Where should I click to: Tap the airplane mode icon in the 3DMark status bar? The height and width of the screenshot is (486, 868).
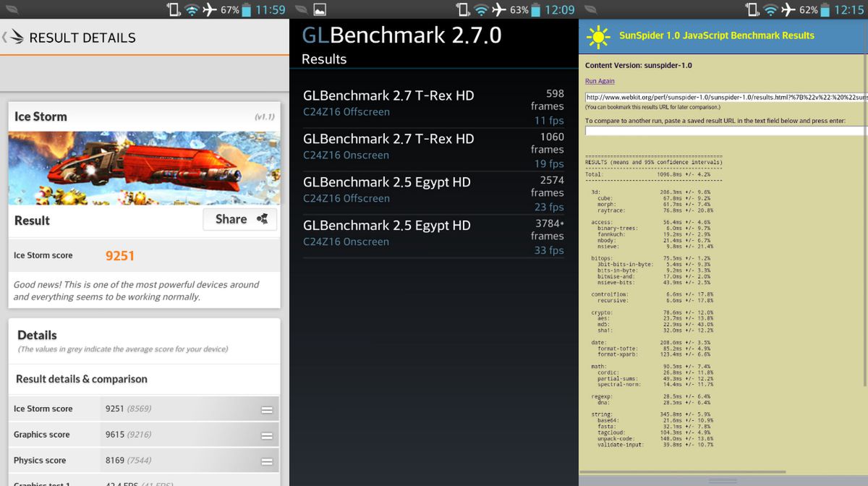[x=210, y=9]
